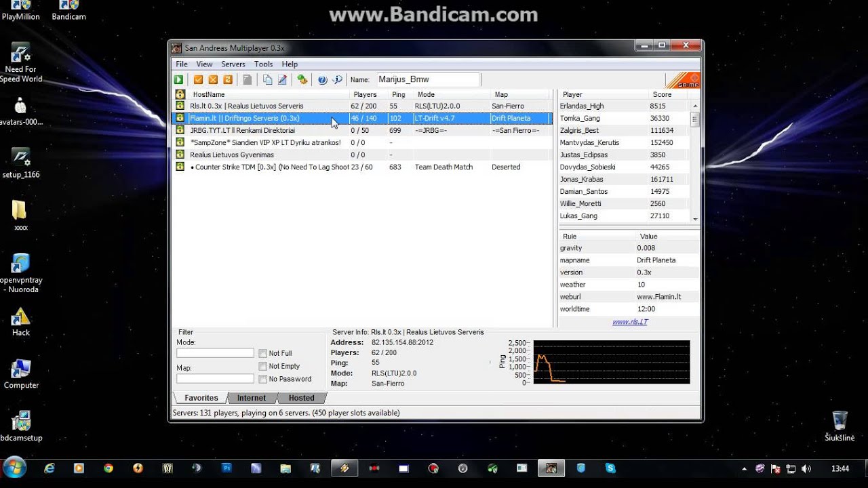Enable the Not Full filter checkbox
The height and width of the screenshot is (488, 868).
point(262,354)
